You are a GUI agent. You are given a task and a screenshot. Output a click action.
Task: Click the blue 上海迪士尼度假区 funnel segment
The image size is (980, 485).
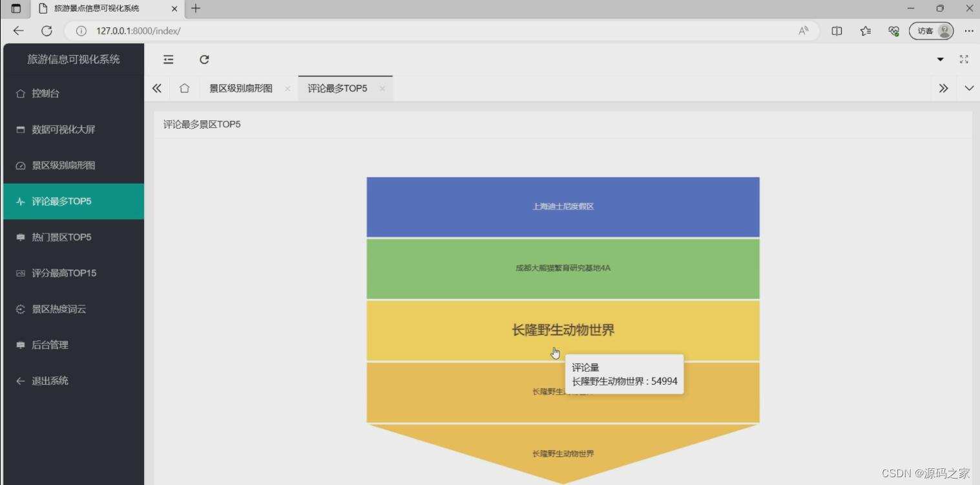[563, 207]
